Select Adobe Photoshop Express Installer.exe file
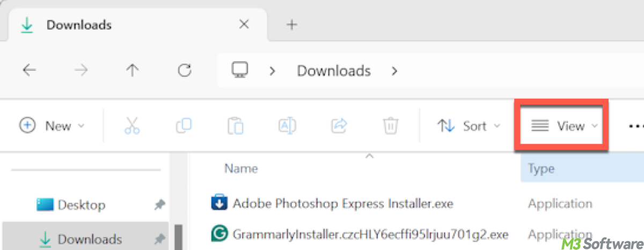Screen dimensions: 644x250 coord(343,204)
